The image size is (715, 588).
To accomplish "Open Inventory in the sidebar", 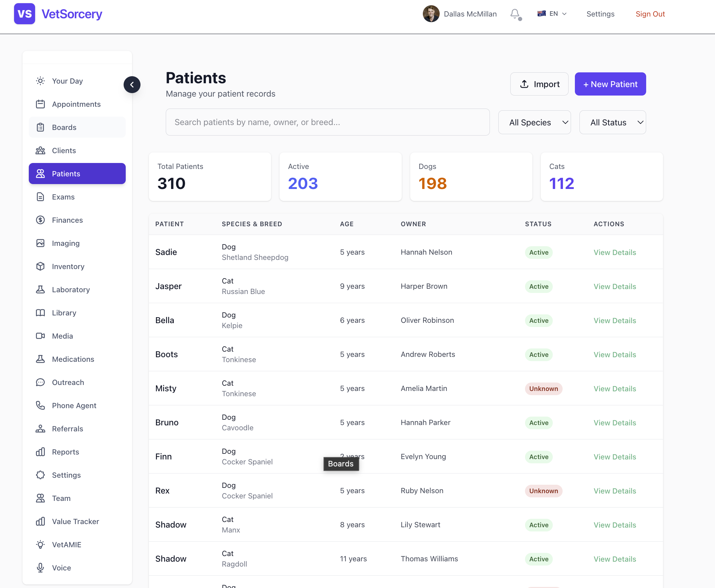I will tap(68, 266).
